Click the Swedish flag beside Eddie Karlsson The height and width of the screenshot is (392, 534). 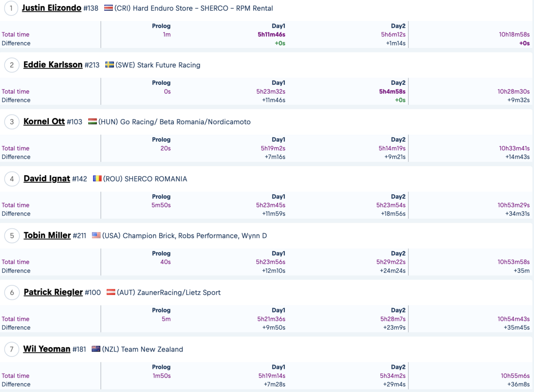pos(109,65)
